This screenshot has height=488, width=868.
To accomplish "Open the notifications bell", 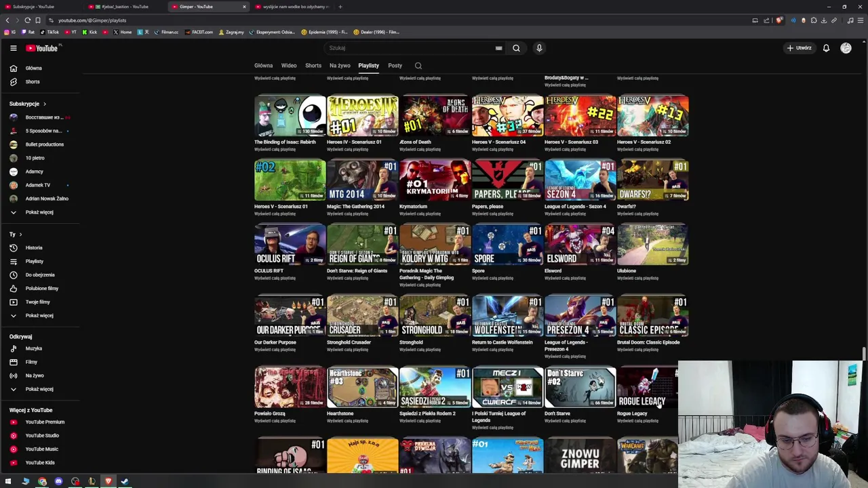I will (x=826, y=48).
